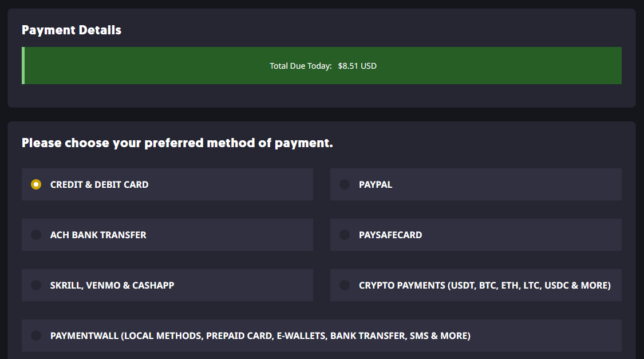The image size is (644, 359).
Task: Click the PAYSAFECARD label text
Action: click(x=390, y=235)
